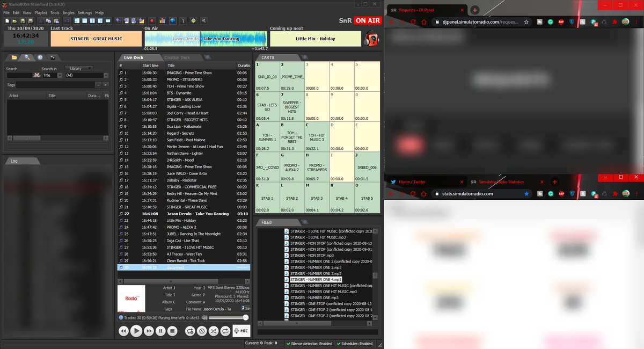Open the folder tab in the left panel
The width and height of the screenshot is (644, 349).
click(14, 57)
